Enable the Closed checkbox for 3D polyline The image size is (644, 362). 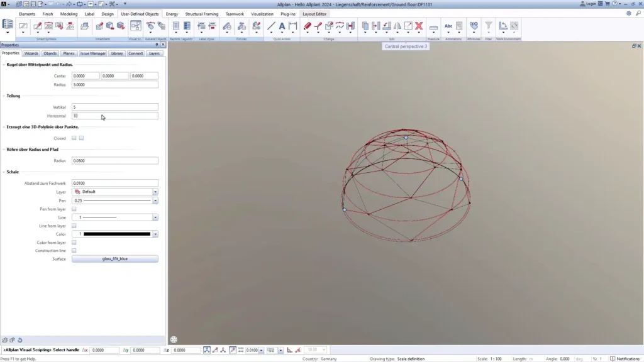(x=74, y=138)
